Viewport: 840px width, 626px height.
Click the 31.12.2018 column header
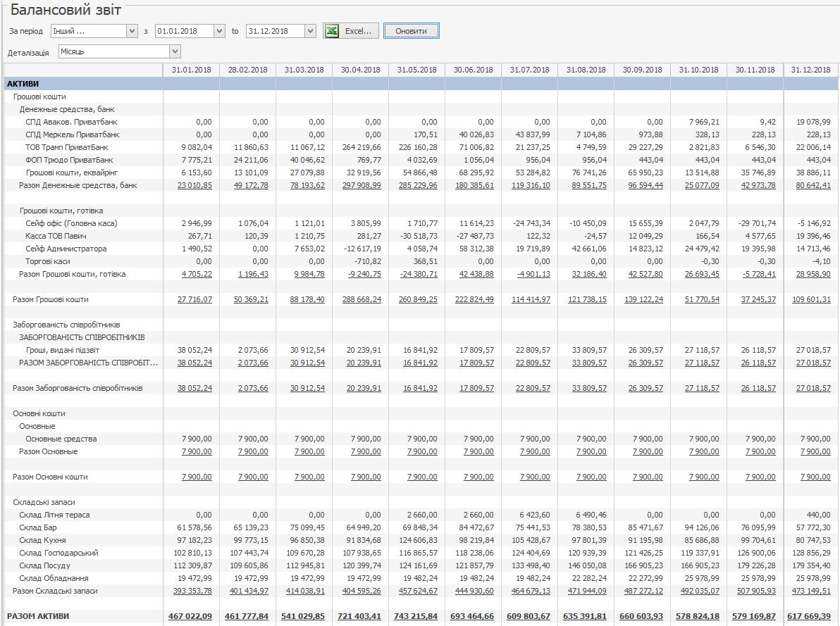click(810, 70)
